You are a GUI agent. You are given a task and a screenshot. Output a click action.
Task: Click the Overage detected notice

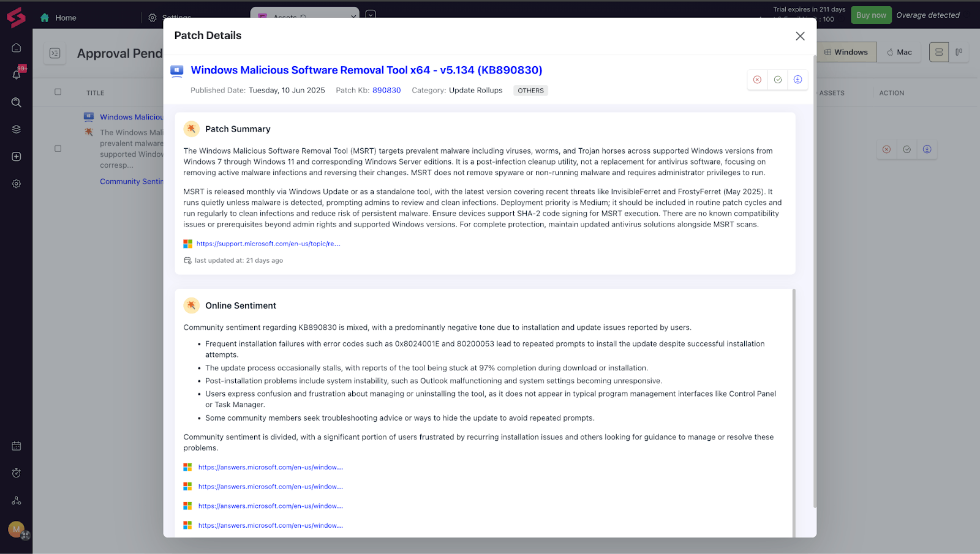point(928,15)
